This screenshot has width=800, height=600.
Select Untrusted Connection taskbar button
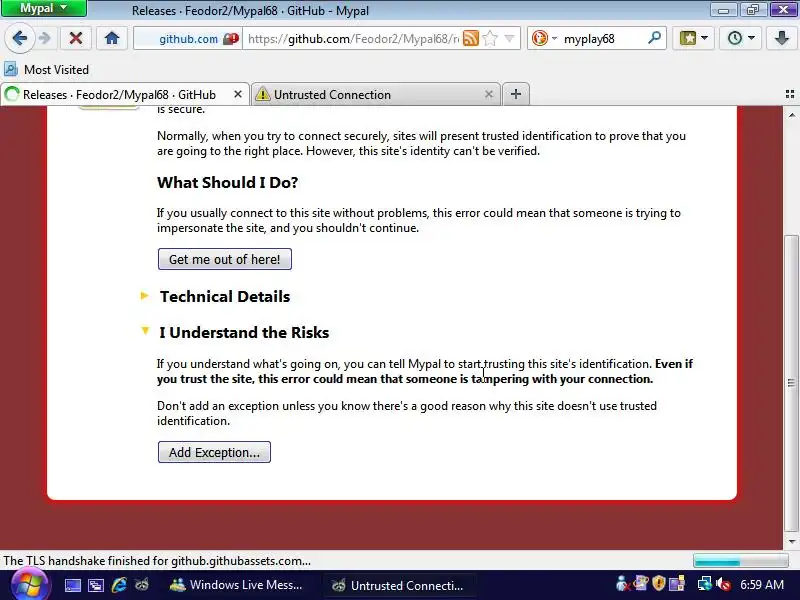click(400, 585)
